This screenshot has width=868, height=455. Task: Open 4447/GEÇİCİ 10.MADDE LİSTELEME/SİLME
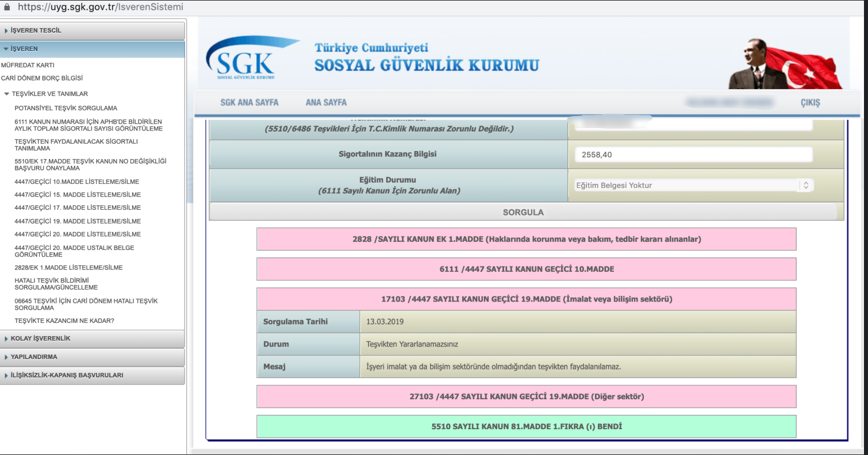click(78, 182)
